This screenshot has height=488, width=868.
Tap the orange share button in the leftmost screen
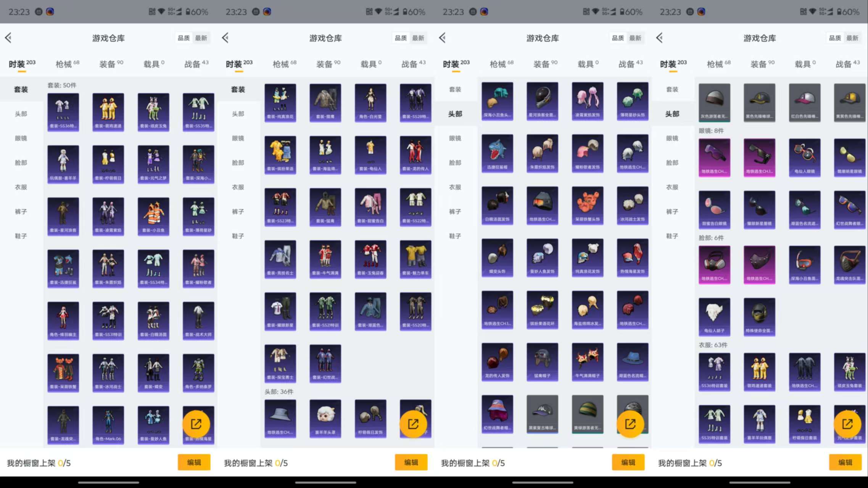[196, 424]
